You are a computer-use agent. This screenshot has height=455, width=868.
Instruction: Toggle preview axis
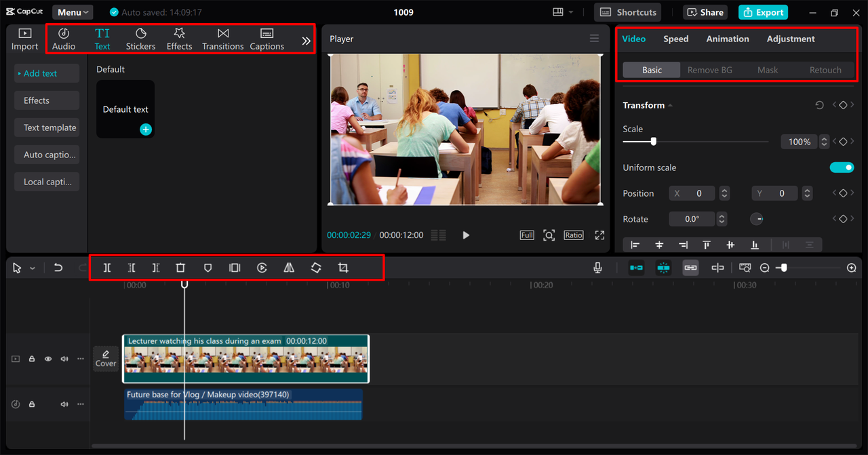click(x=717, y=268)
